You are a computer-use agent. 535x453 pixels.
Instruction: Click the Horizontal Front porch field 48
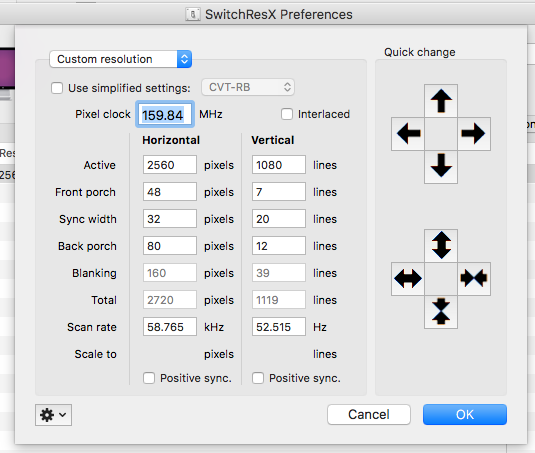pyautogui.click(x=170, y=192)
